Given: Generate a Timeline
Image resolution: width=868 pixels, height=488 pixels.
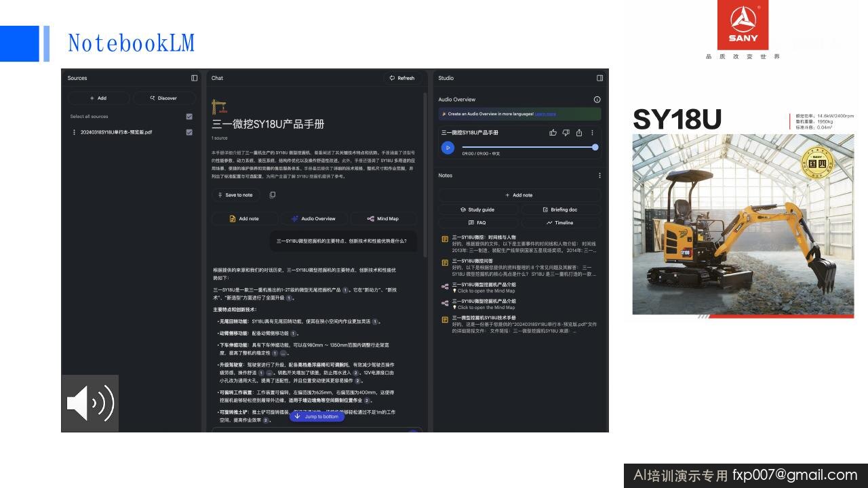Looking at the screenshot, I should (x=560, y=222).
